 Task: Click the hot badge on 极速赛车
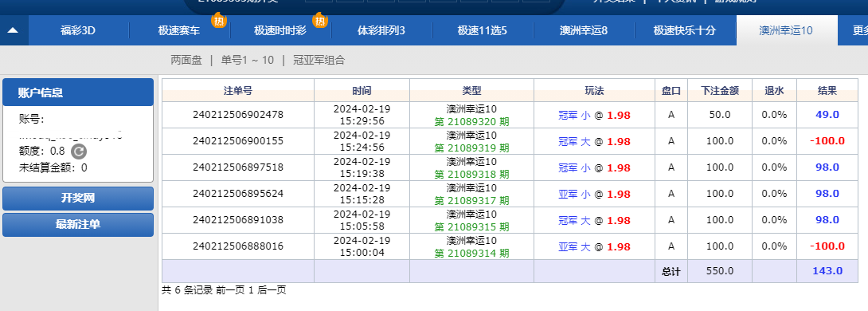click(x=219, y=21)
